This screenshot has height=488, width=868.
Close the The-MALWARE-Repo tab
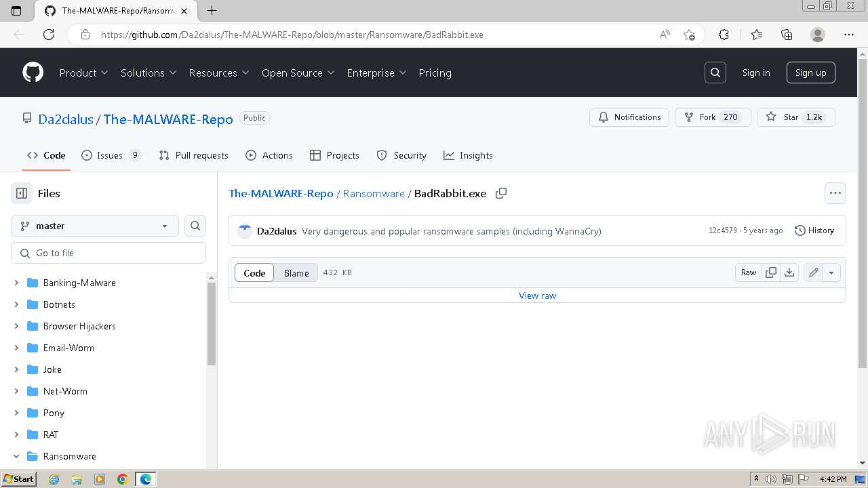point(184,11)
